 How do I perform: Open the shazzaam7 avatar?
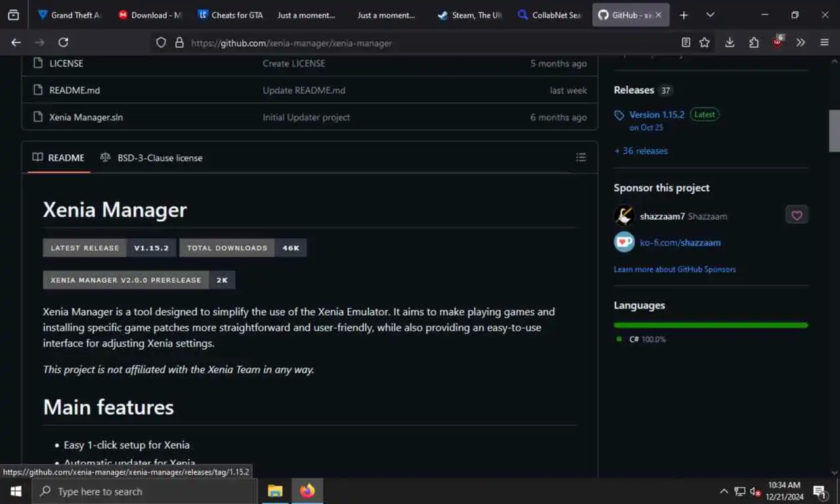(624, 215)
